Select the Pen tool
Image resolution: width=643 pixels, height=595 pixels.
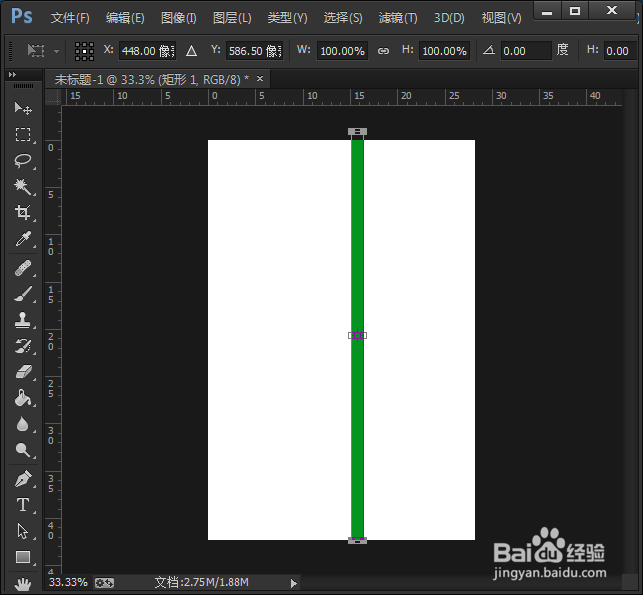pos(23,479)
